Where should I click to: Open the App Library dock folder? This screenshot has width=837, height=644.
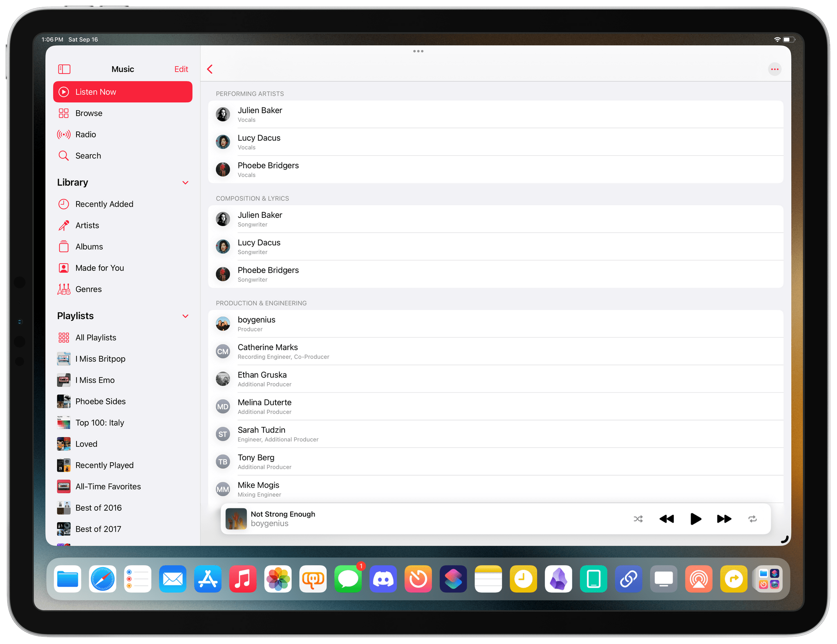click(x=769, y=579)
